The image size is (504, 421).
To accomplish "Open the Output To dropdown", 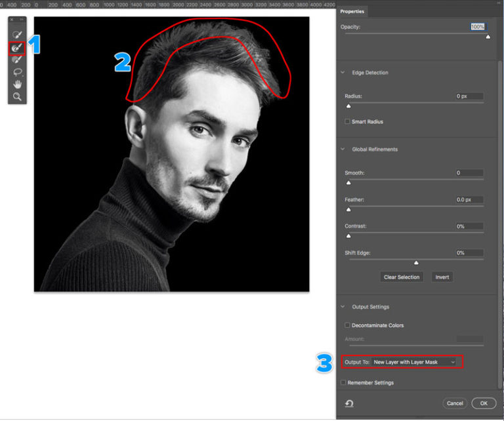I will [x=413, y=362].
